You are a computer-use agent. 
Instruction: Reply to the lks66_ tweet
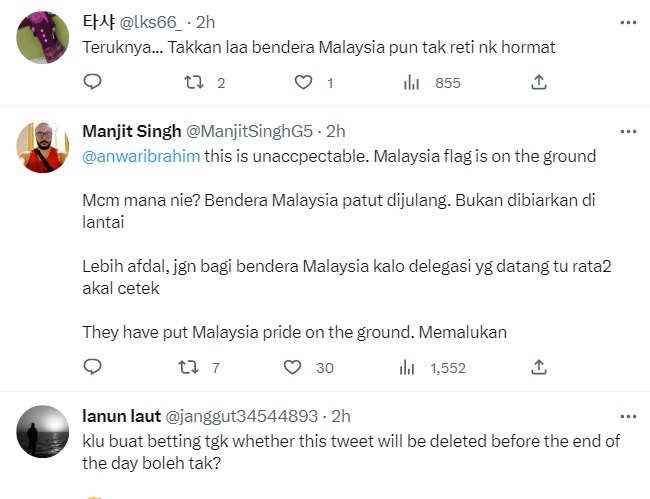tap(92, 83)
